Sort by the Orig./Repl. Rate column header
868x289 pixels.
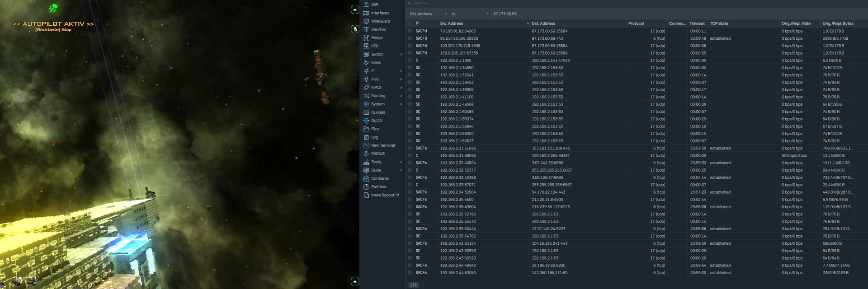[x=796, y=23]
